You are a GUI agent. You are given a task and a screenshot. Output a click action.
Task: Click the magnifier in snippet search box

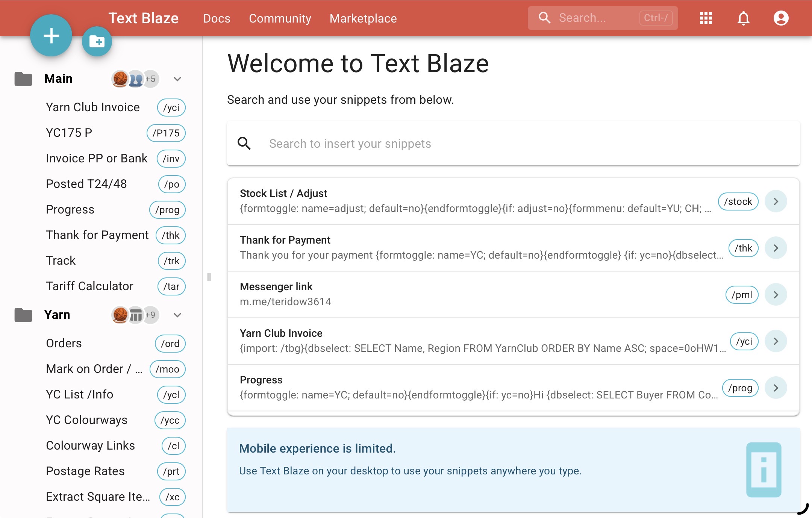point(244,143)
